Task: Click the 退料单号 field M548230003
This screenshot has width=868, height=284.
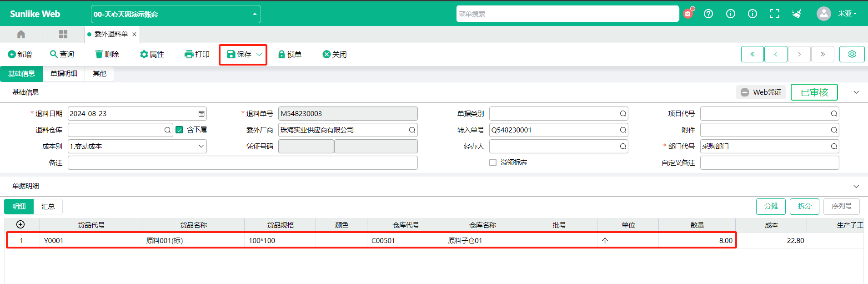Action: pos(348,114)
